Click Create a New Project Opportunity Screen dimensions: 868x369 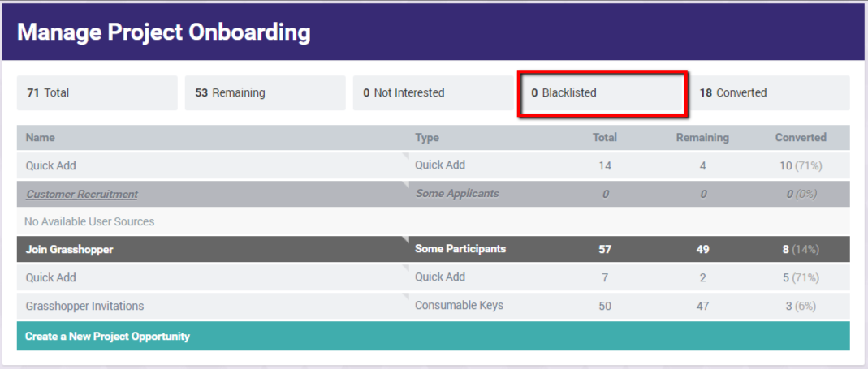(433, 336)
